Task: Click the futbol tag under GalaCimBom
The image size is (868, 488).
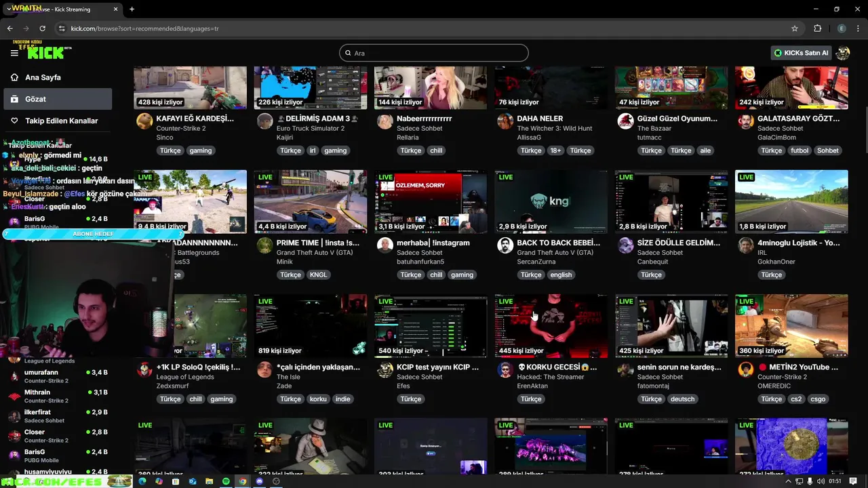Action: (799, 150)
